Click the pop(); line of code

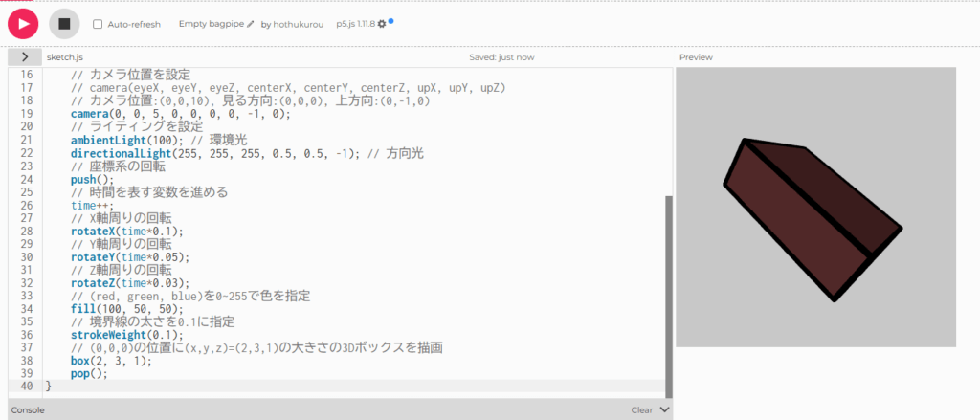[89, 374]
